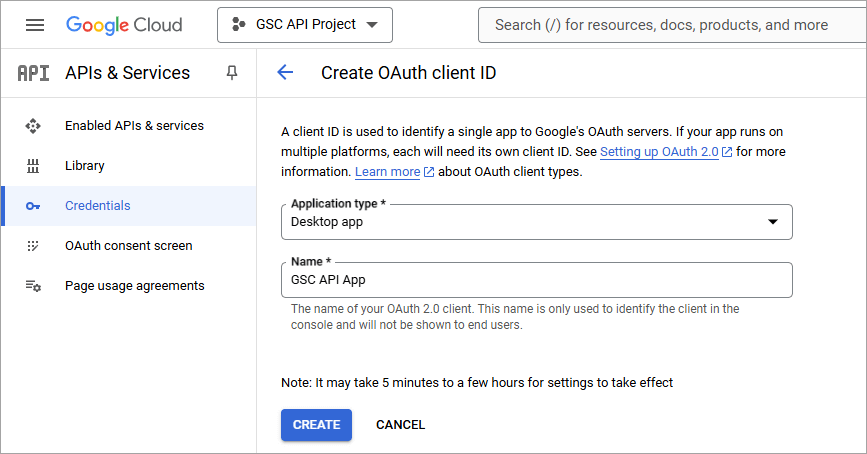Click the Name field with GSC API App
This screenshot has width=867, height=454.
[536, 280]
